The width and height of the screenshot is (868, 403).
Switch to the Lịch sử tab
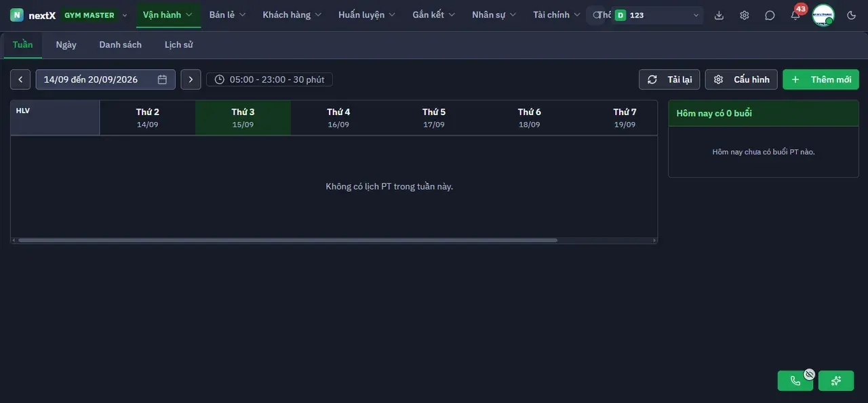coord(179,45)
